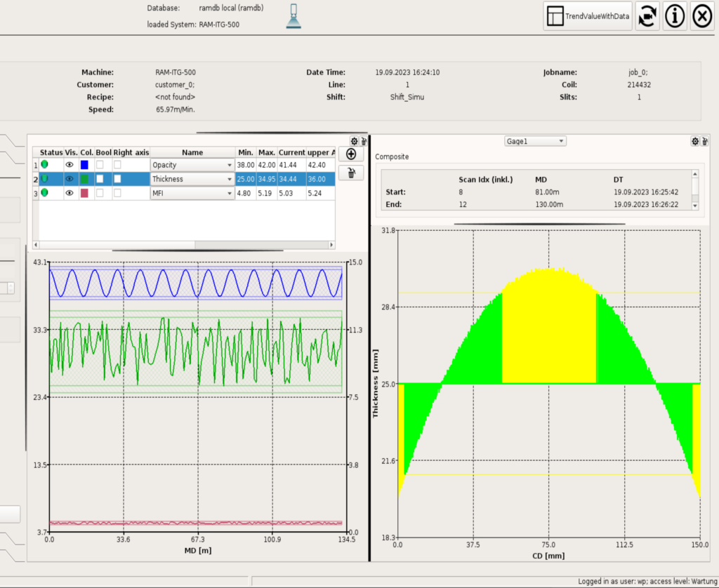Click the TrendValueWithData layout button
Screen dimensions: 719x588
(x=588, y=16)
